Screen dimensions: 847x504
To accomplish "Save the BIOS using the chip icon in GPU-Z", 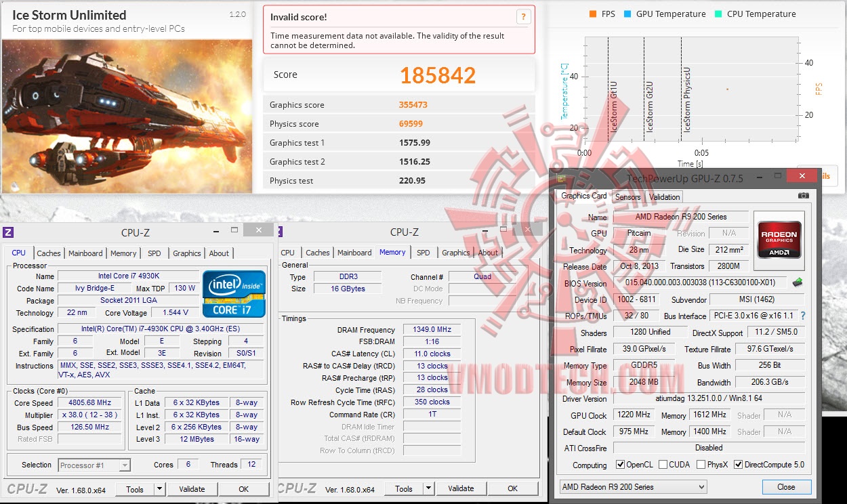I will pyautogui.click(x=798, y=282).
